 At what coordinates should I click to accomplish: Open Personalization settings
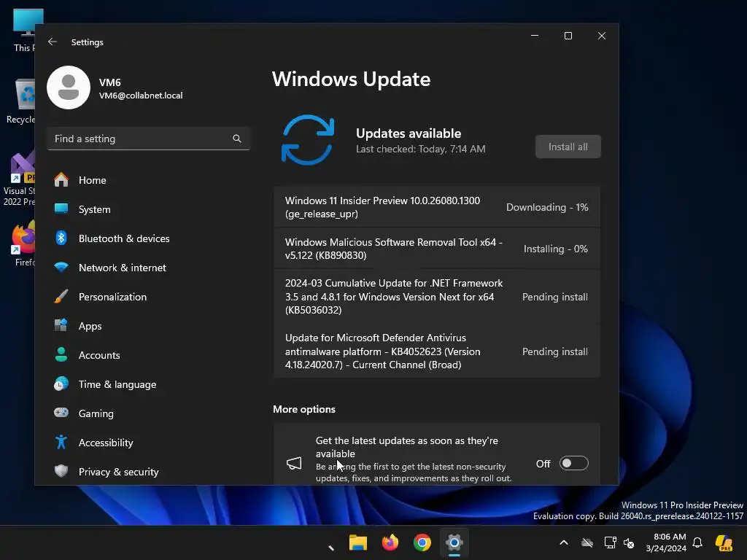pos(149,296)
